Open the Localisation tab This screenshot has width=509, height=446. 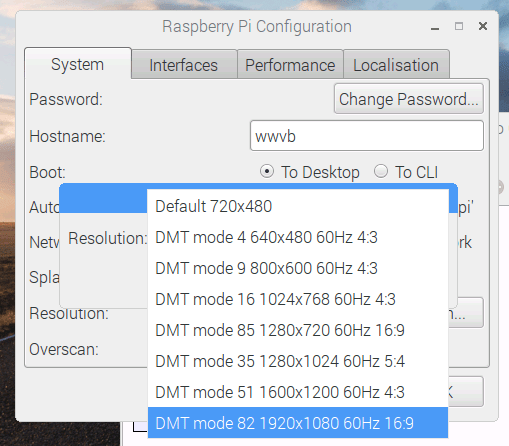[x=396, y=65]
